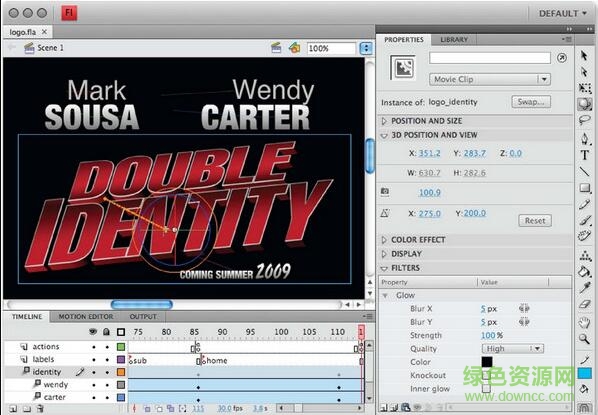Collapse the Glow filter triangle

pyautogui.click(x=385, y=296)
